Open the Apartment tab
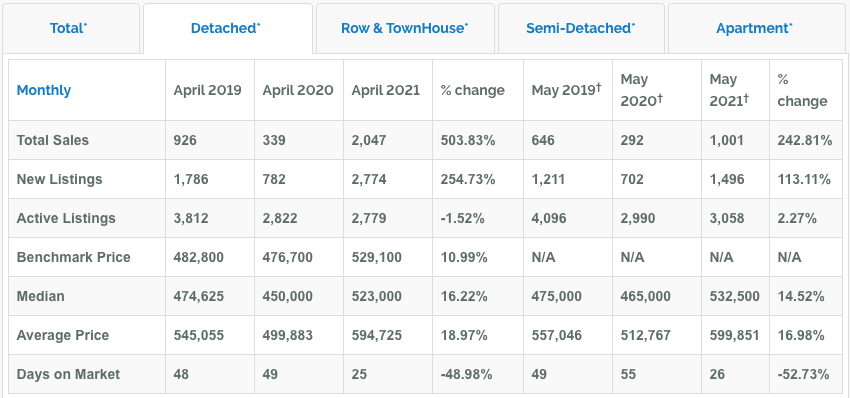The image size is (850, 398). point(756,28)
